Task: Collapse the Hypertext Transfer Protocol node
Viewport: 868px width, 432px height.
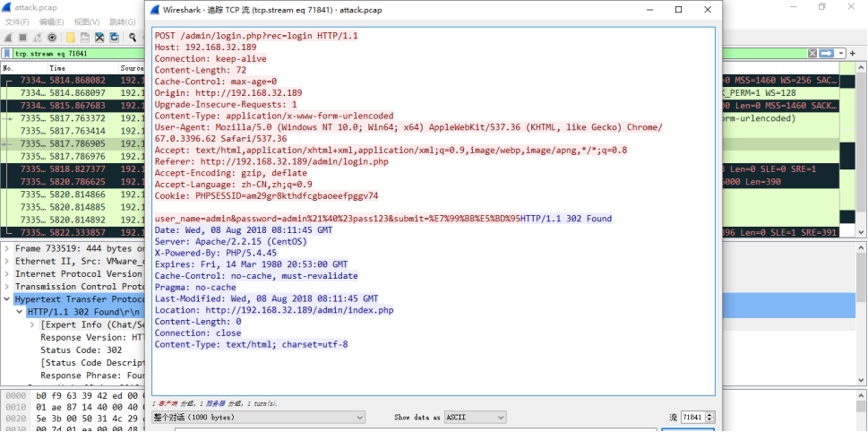Action: tap(6, 299)
